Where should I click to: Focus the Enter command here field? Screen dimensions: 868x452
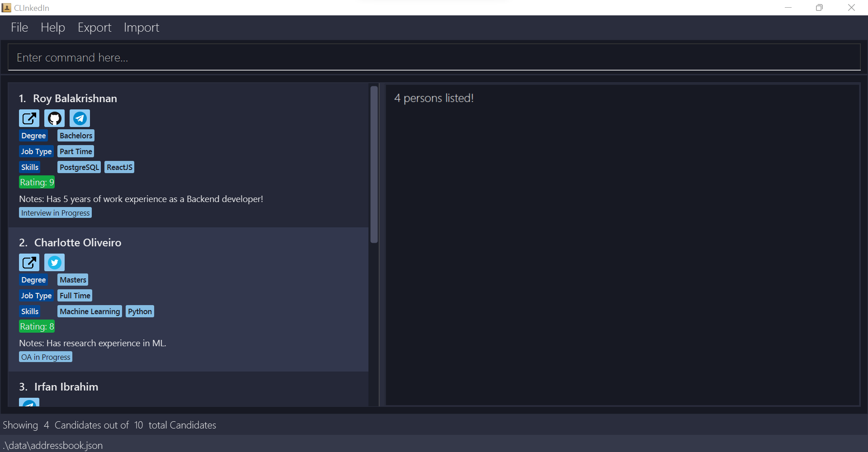point(434,57)
